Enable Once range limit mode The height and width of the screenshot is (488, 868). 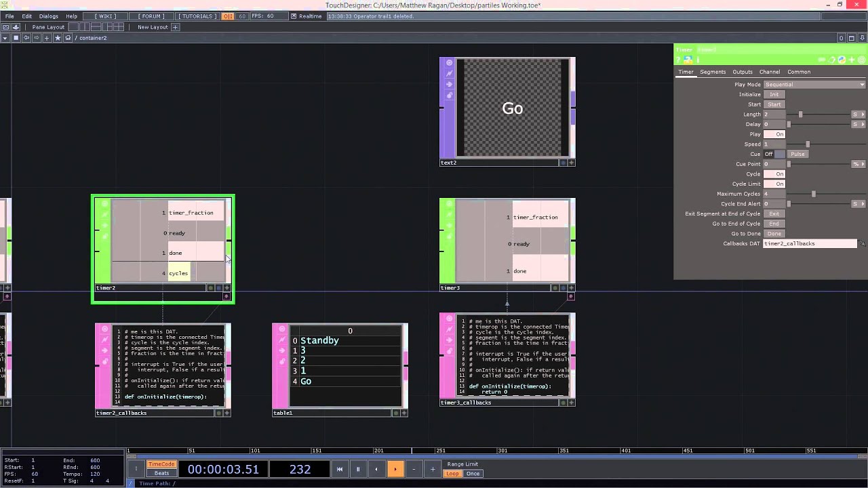coord(473,474)
